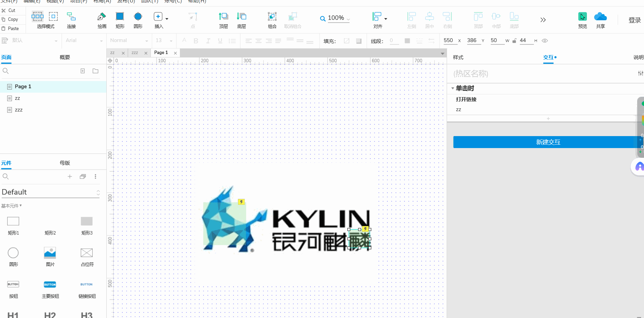
Task: Switch to the 母版 masters tab
Action: 65,163
